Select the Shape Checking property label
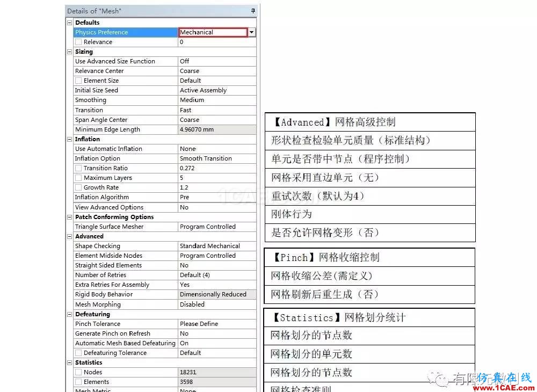Viewport: 537px width, 392px height. coord(98,246)
